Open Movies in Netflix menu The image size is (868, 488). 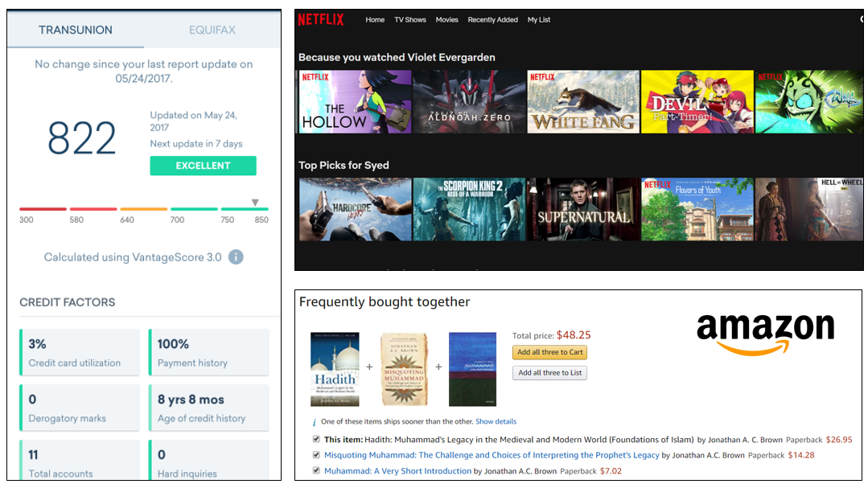(x=446, y=20)
